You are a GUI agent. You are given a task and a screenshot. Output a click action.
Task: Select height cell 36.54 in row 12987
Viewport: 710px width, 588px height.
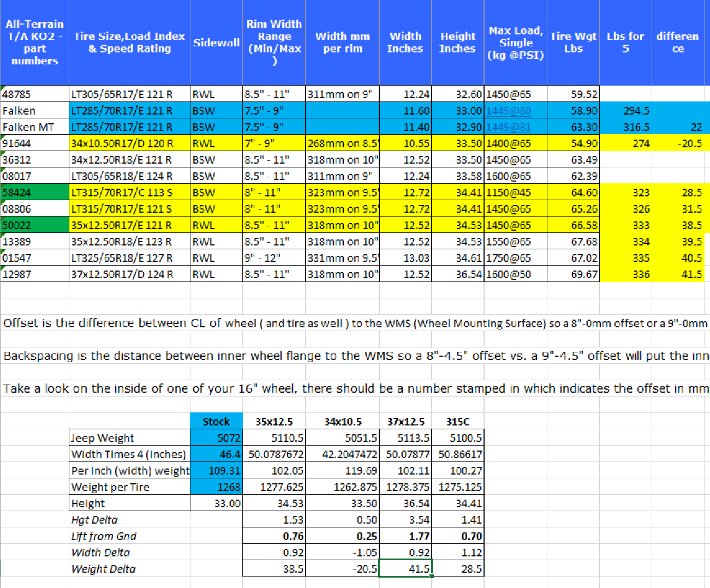click(458, 274)
